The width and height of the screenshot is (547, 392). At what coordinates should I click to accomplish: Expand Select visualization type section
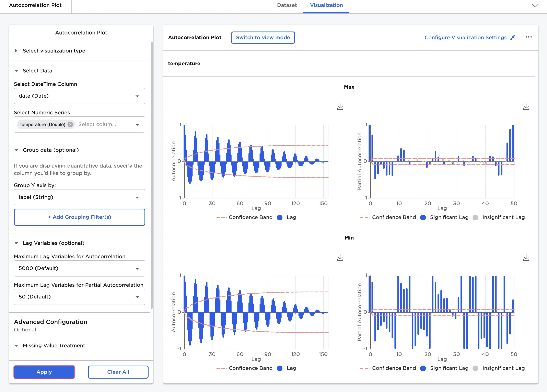coord(54,51)
